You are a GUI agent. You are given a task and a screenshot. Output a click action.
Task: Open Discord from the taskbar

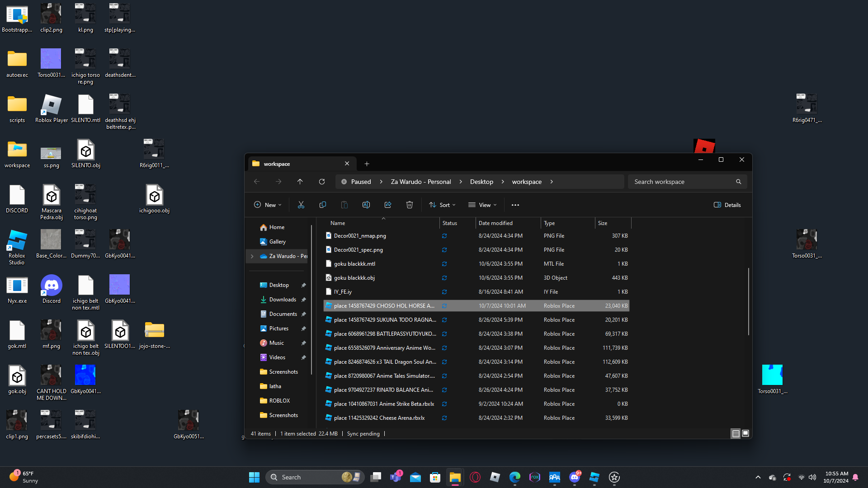click(x=575, y=477)
